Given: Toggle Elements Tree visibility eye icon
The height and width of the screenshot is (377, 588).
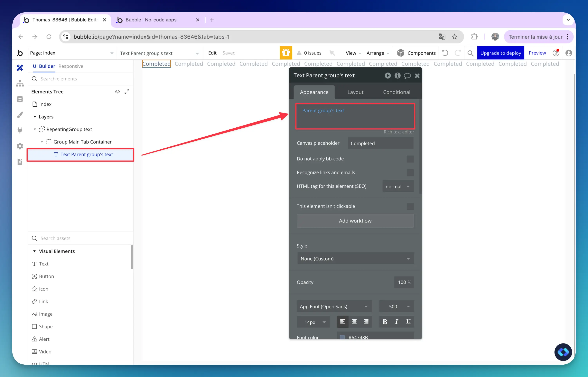Looking at the screenshot, I should 117,92.
